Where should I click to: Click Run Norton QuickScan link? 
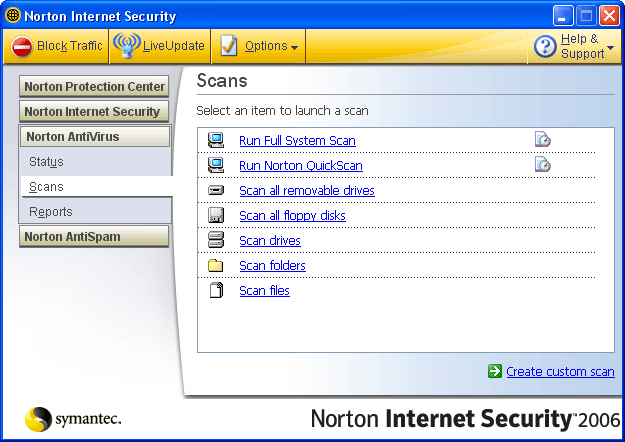coord(301,166)
